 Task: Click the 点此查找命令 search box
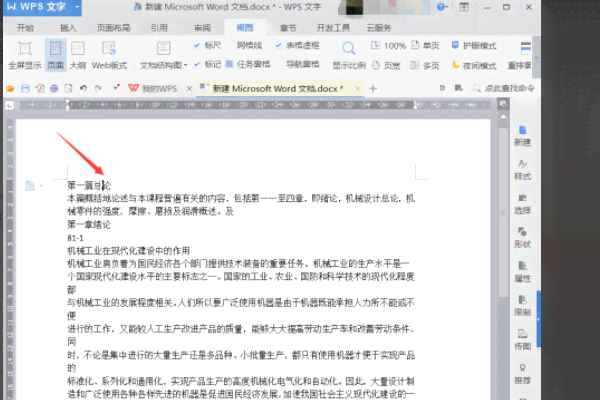(504, 88)
